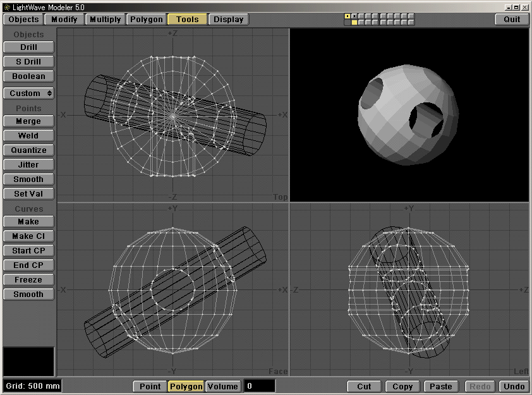Select the third layer slot icon

click(361, 16)
